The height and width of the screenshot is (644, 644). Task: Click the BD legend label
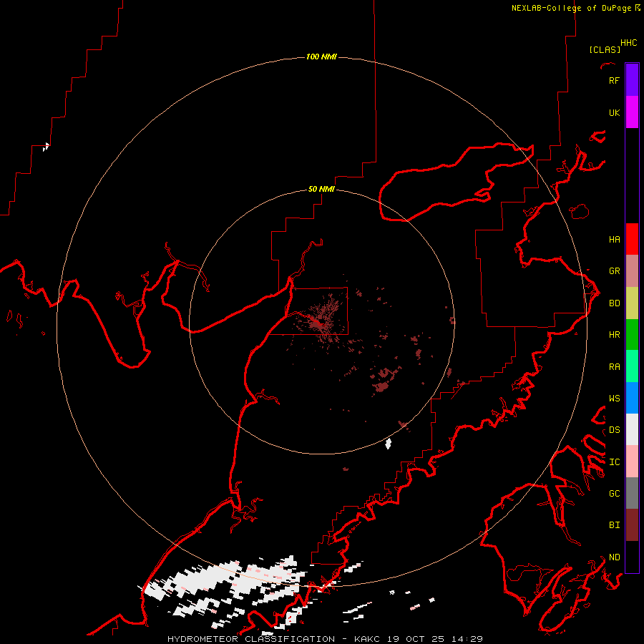(x=614, y=303)
